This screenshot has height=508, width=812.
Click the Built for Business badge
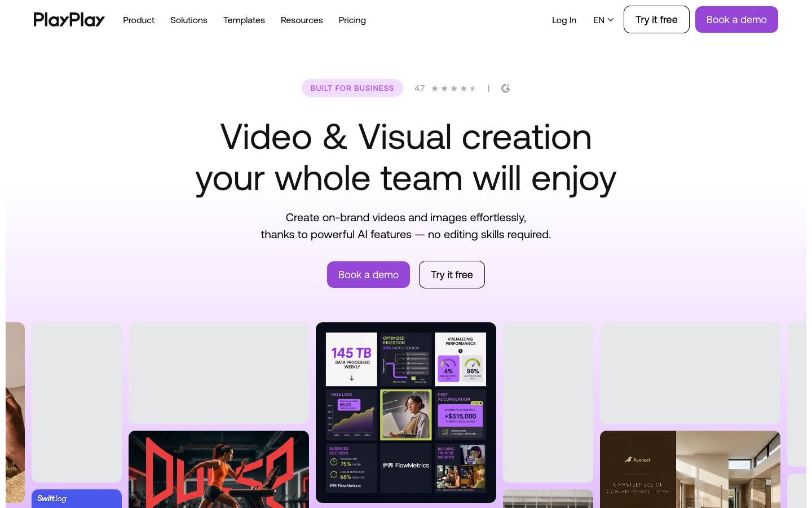pyautogui.click(x=352, y=88)
